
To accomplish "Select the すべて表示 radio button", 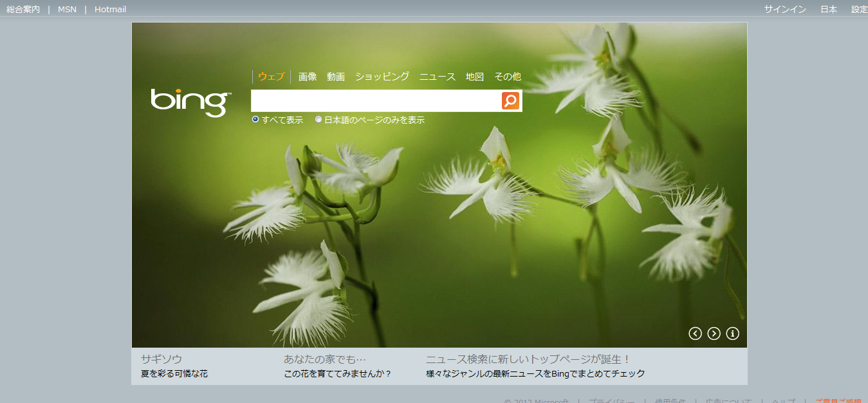I will (x=255, y=119).
